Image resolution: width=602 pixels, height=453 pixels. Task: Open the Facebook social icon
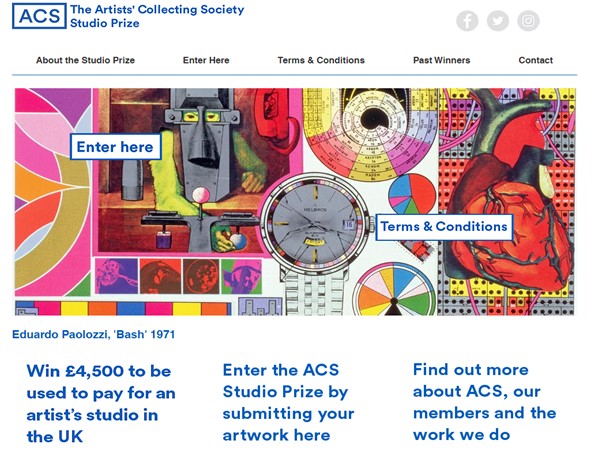click(x=467, y=20)
